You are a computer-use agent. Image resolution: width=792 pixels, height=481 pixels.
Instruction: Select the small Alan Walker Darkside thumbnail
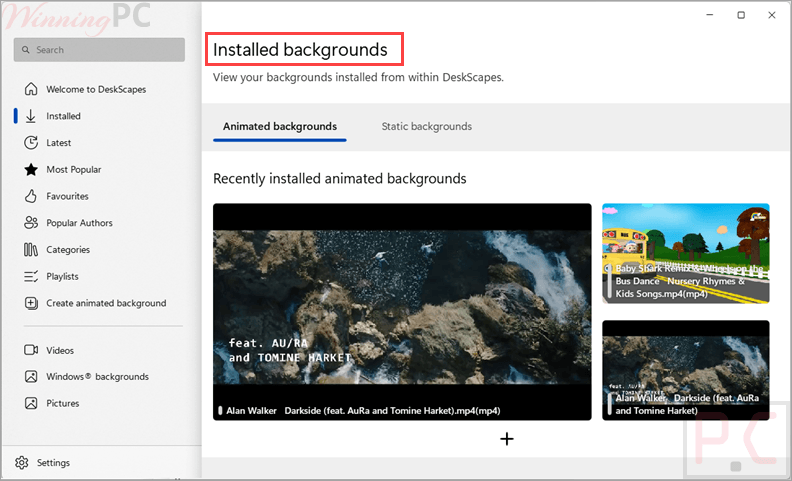point(685,370)
